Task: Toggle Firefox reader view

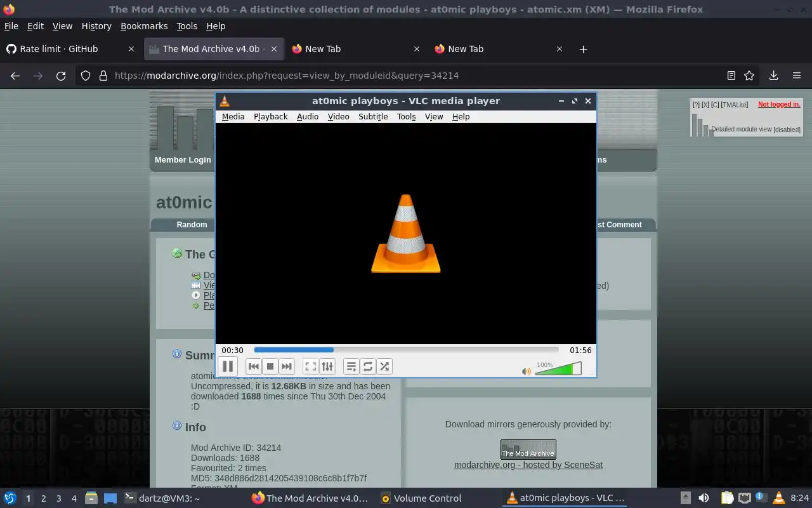Action: coord(731,76)
